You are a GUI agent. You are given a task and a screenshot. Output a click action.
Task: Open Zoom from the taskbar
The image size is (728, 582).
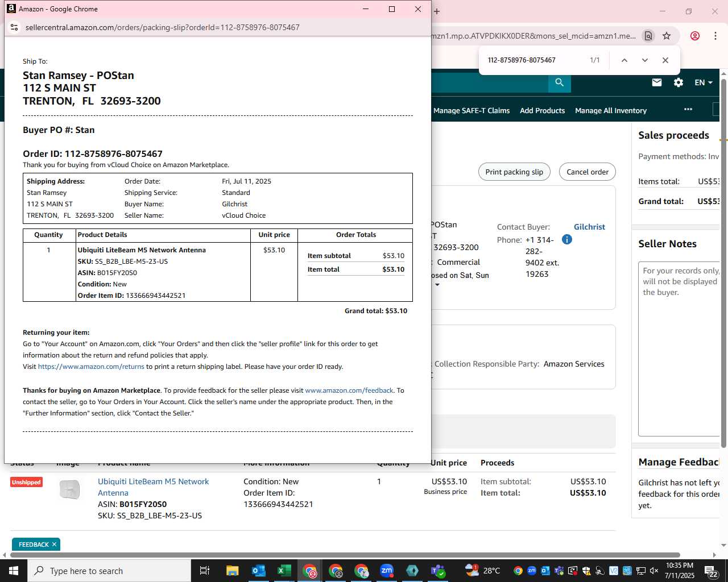tap(387, 571)
